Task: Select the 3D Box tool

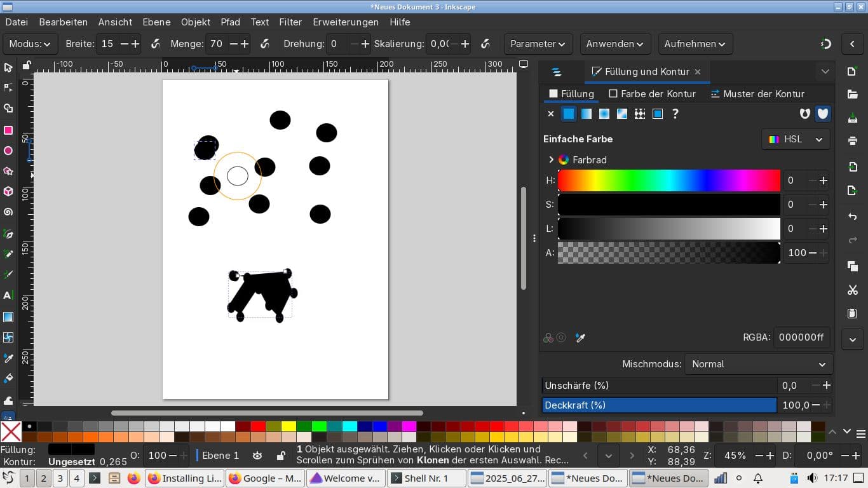Action: [x=8, y=191]
